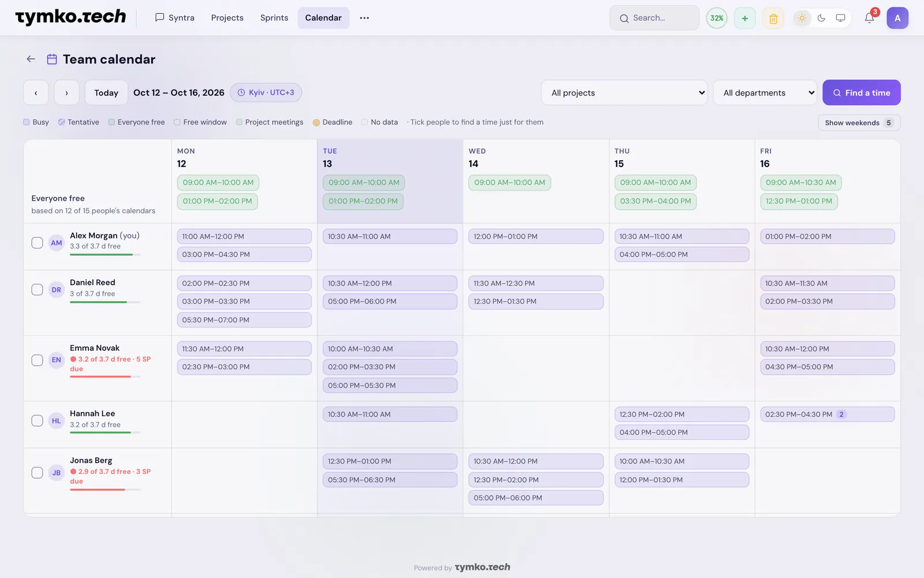Viewport: 924px width, 578px height.
Task: Click Jonas Berg's red capacity bar
Action: (x=105, y=490)
